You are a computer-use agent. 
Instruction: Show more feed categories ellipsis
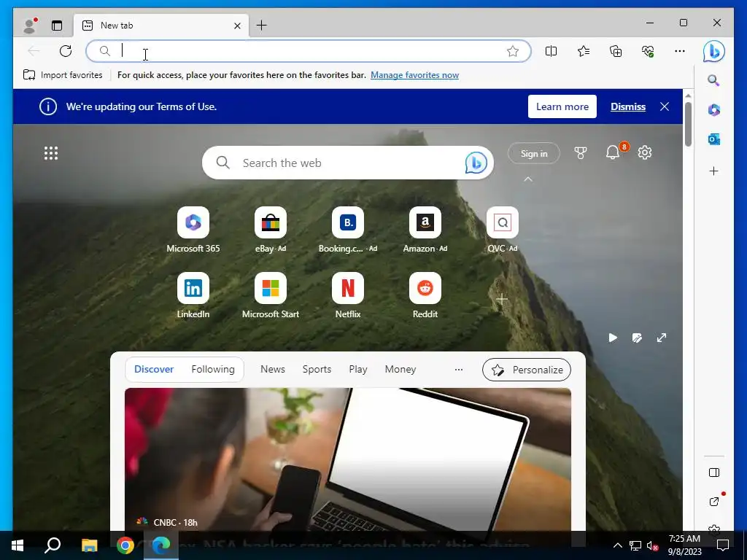pos(459,370)
